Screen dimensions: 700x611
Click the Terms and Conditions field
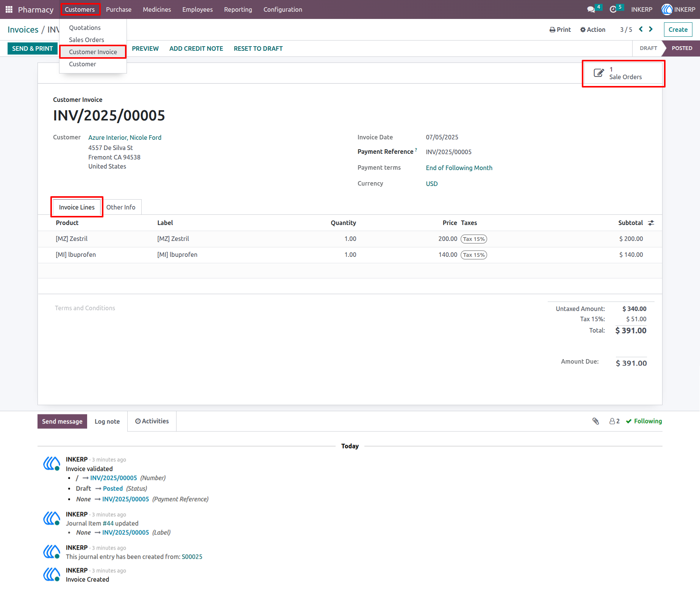(x=85, y=308)
